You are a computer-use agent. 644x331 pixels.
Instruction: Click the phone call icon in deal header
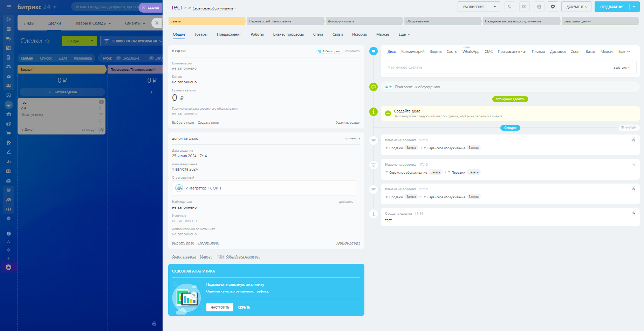tap(509, 7)
